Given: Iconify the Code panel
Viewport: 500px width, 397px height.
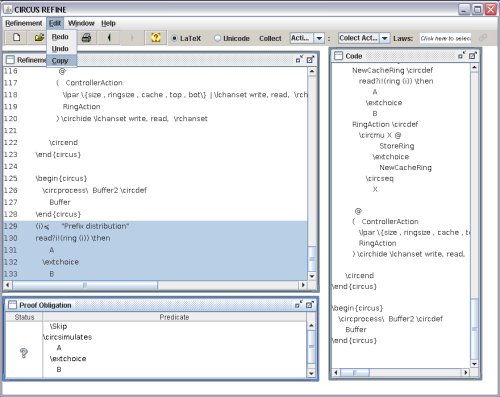Looking at the screenshot, I should click(461, 56).
